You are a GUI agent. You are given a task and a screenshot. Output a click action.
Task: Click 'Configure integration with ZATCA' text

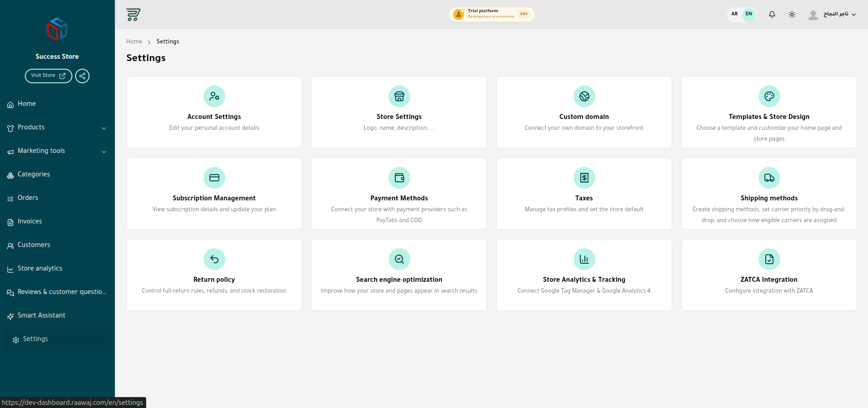769,291
